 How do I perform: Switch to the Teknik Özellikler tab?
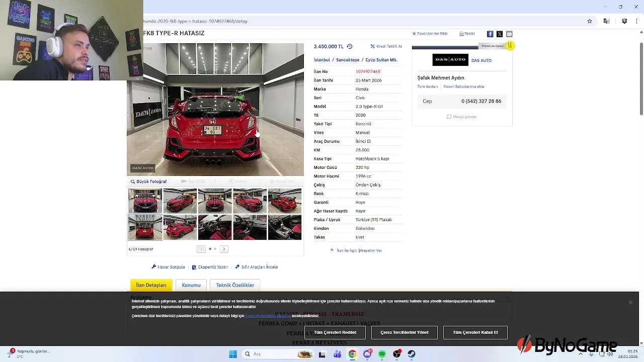pos(235,285)
